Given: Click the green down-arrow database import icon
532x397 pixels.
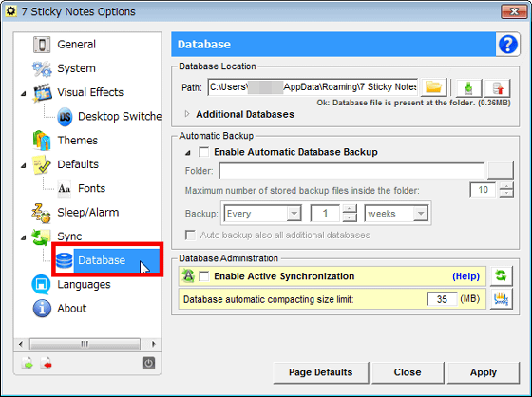Looking at the screenshot, I should tap(468, 88).
